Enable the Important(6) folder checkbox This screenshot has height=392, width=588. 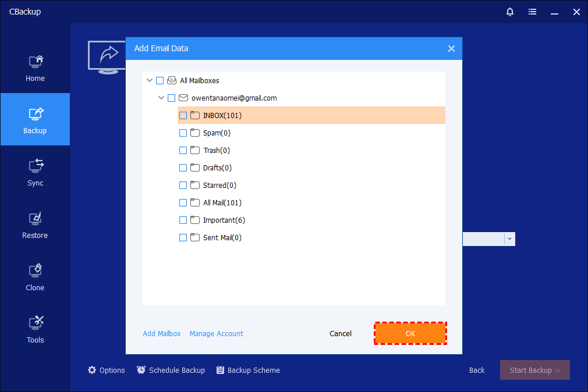[183, 220]
